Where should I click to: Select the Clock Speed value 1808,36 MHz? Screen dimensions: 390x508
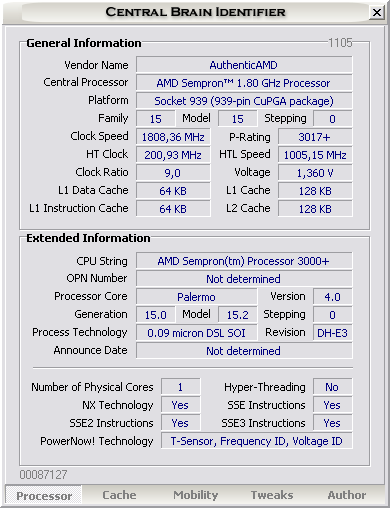pos(173,137)
